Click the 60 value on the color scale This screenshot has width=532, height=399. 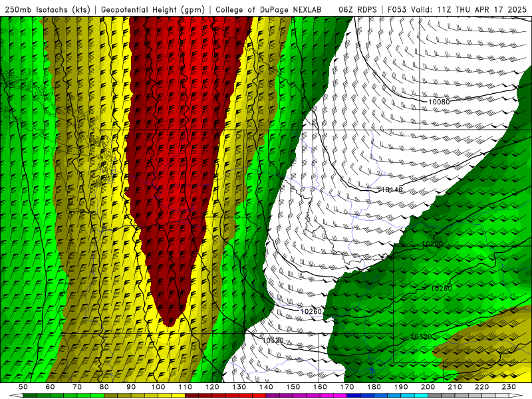point(51,387)
